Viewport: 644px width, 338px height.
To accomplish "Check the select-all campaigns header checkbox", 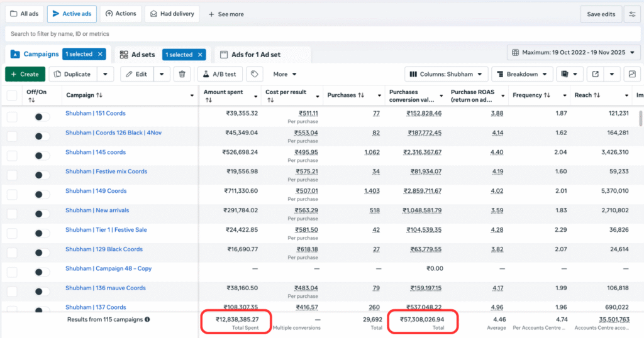I will tap(12, 95).
